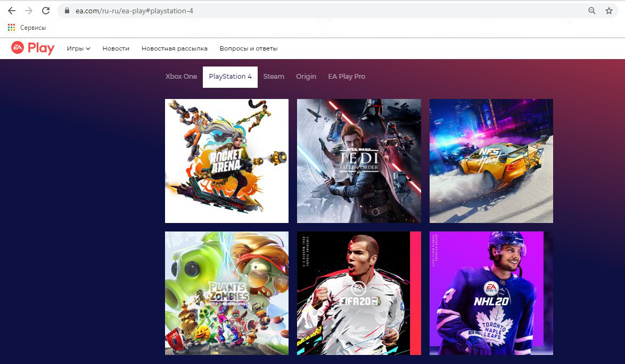Click the EA Play logo

[32, 48]
